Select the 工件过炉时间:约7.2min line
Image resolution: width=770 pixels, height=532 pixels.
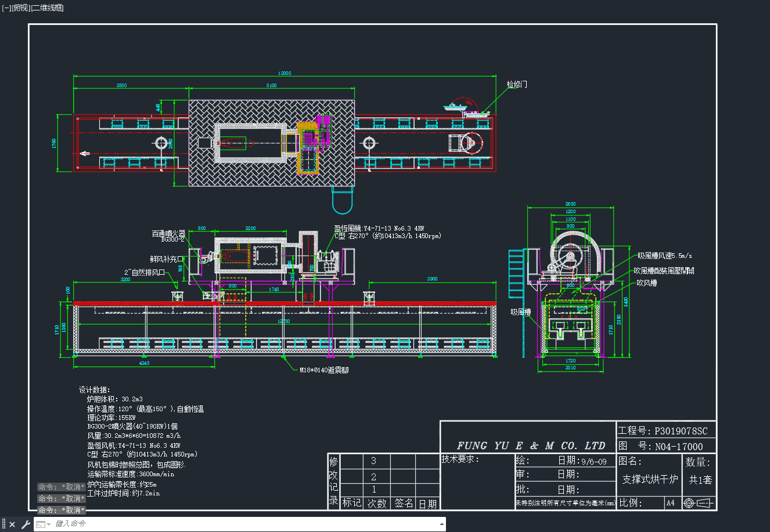123,493
